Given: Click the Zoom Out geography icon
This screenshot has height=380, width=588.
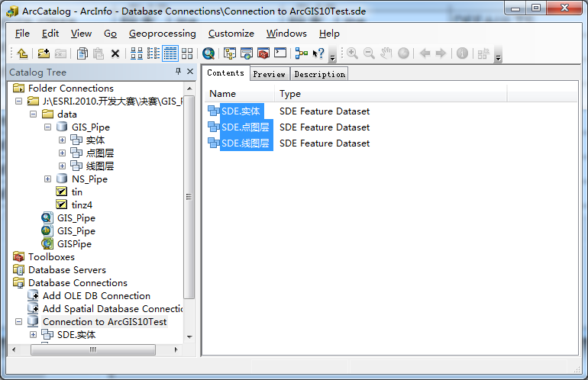Looking at the screenshot, I should [369, 53].
